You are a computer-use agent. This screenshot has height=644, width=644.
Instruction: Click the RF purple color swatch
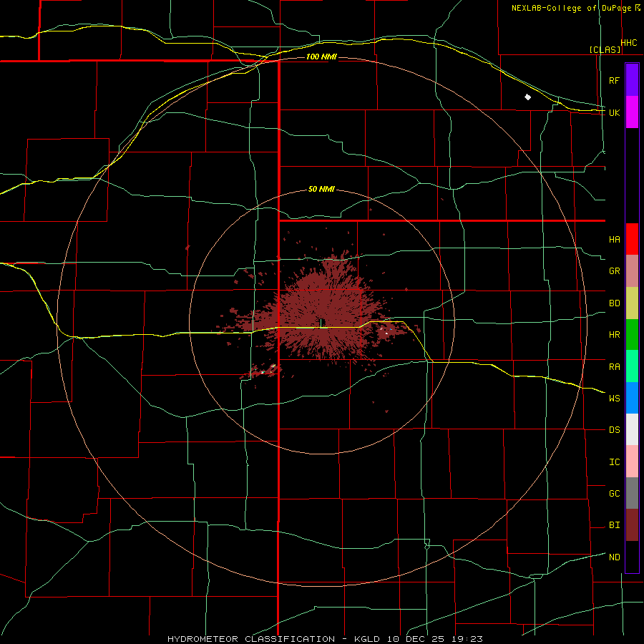click(632, 80)
